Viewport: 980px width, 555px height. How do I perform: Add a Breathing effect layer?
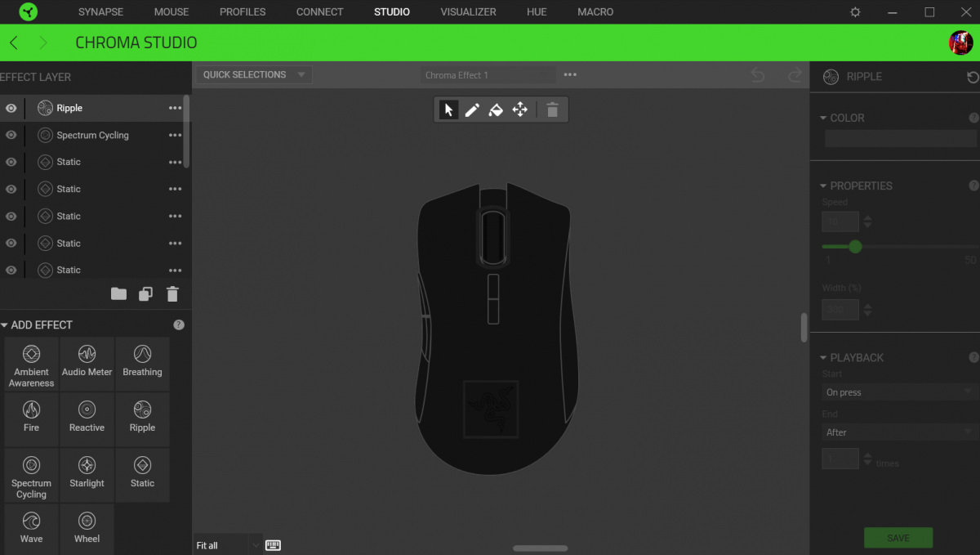tap(142, 365)
